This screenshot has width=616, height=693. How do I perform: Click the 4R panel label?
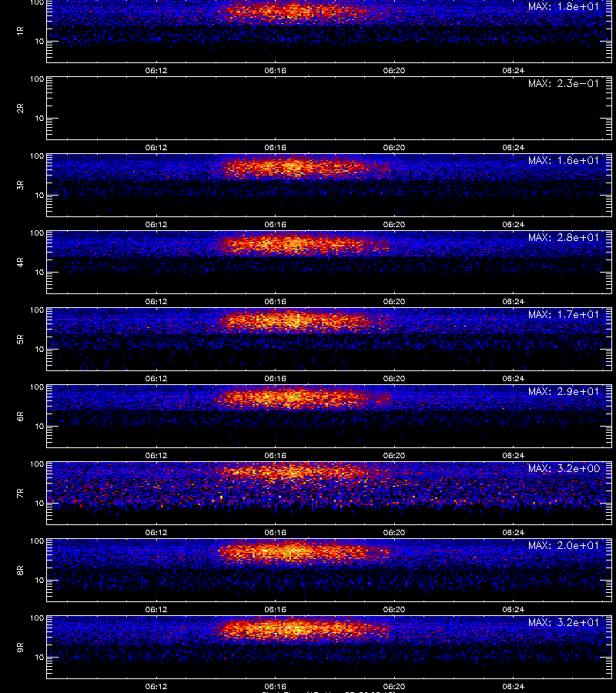tap(20, 262)
